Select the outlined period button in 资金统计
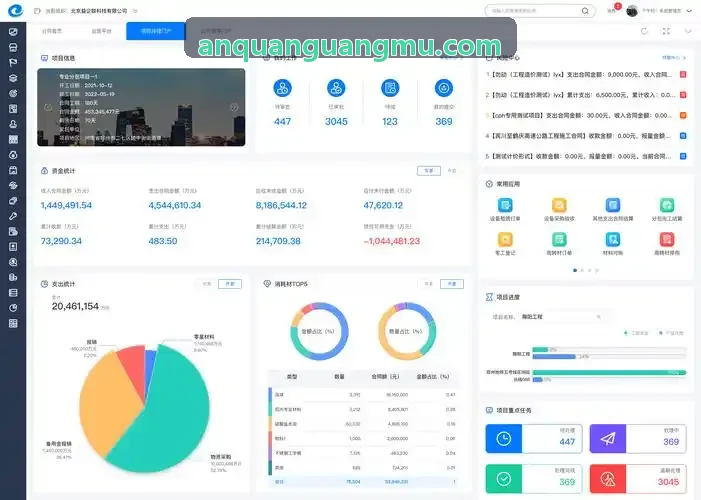This screenshot has height=500, width=701. coord(429,171)
